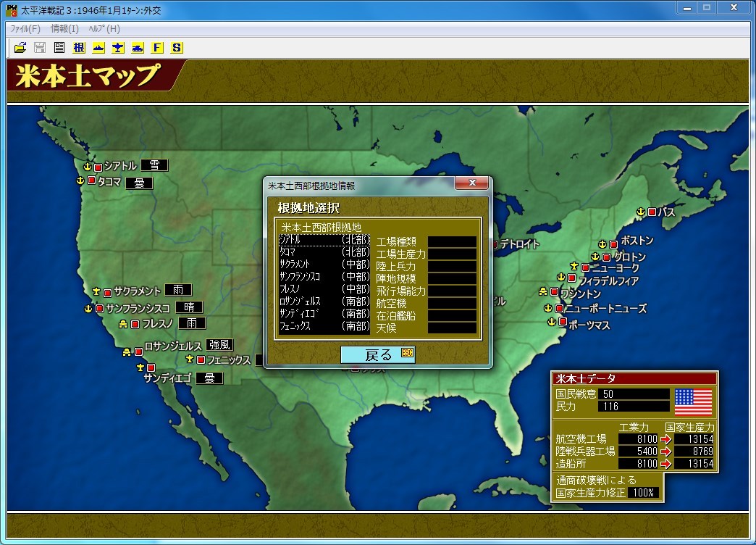Viewport: 756px width, 545px height.
Task: Click the red base marker for グロトン on map
Action: pyautogui.click(x=606, y=257)
